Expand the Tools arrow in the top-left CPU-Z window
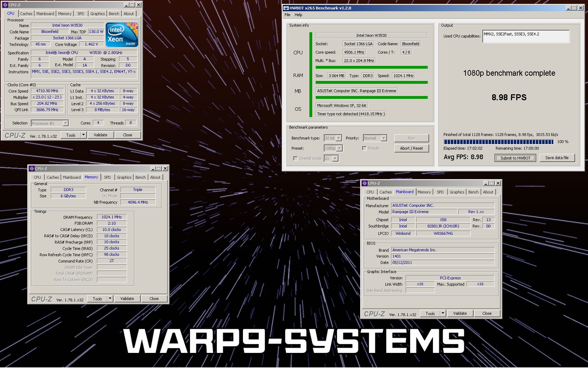The image size is (588, 368). (83, 135)
